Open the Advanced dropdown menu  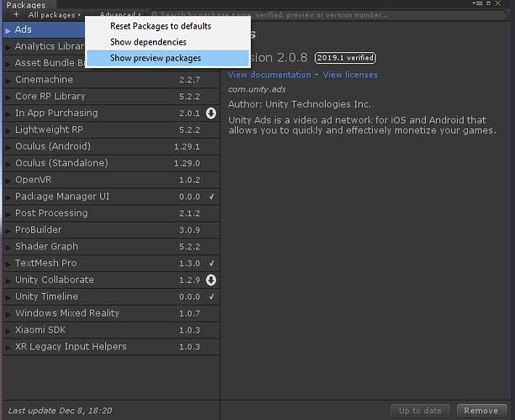coord(120,15)
